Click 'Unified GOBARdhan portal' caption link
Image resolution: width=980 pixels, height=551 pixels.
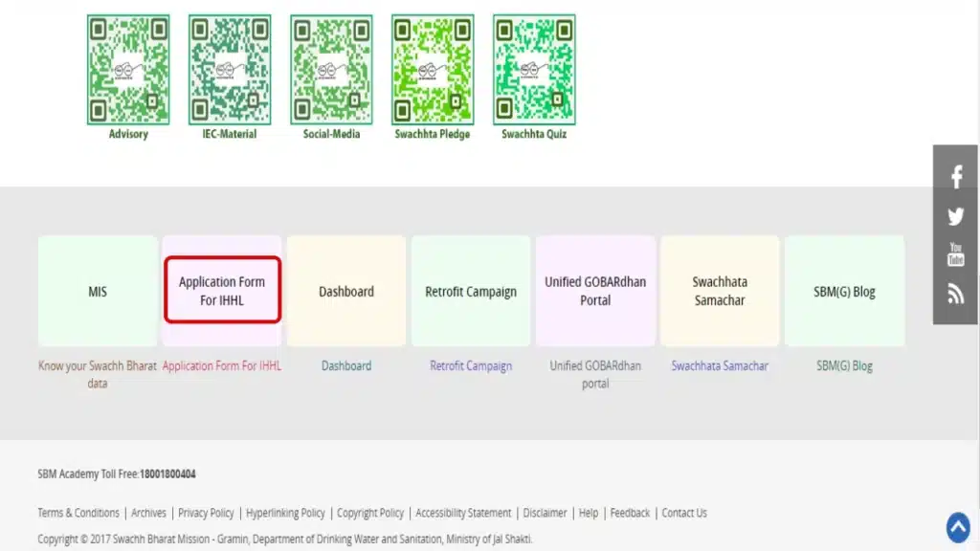point(595,374)
